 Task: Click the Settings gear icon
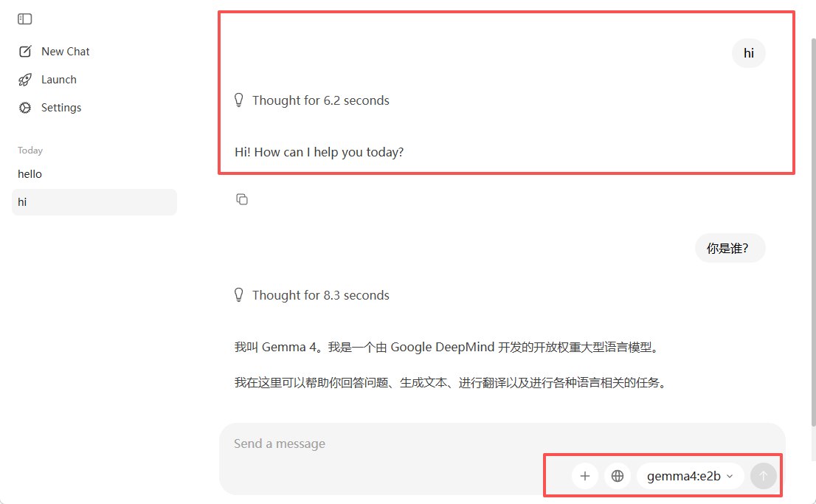(x=25, y=108)
